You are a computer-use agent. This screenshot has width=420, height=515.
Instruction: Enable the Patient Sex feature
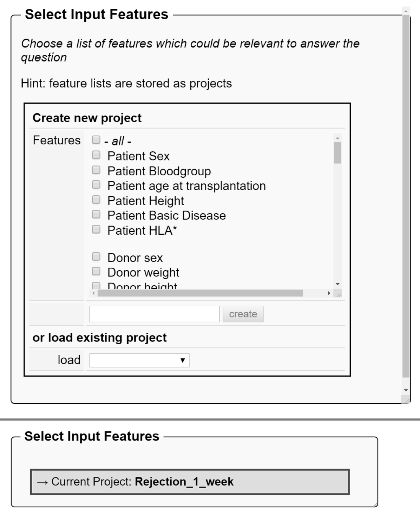click(96, 155)
